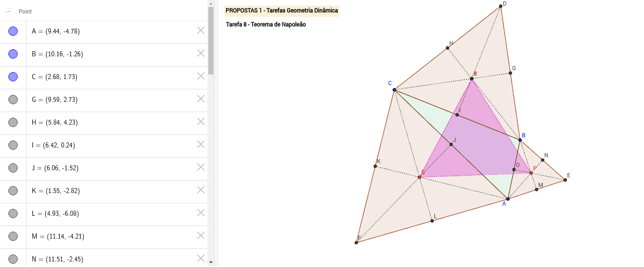This screenshot has width=644, height=267.
Task: Select point F at the bottom-left vertex
Action: [356, 242]
